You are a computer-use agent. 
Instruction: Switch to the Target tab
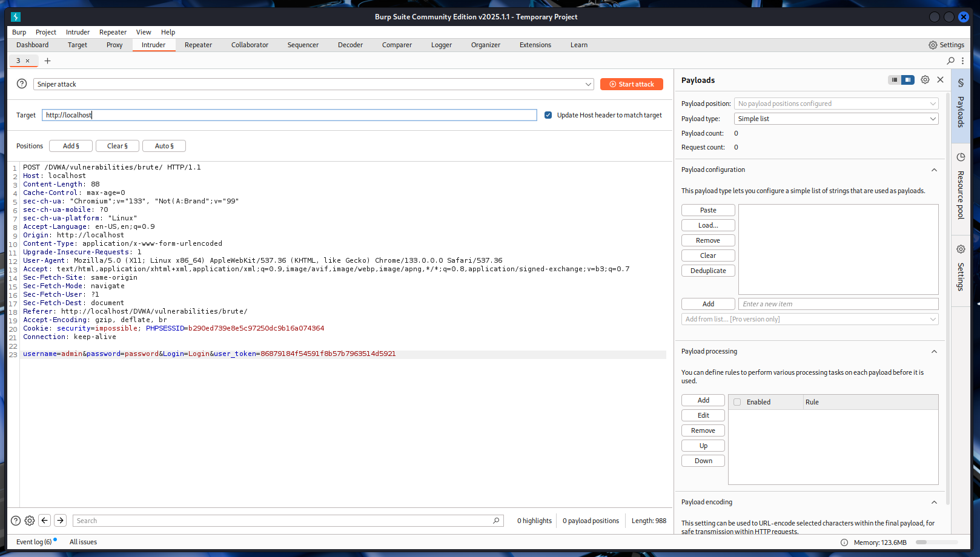[78, 45]
